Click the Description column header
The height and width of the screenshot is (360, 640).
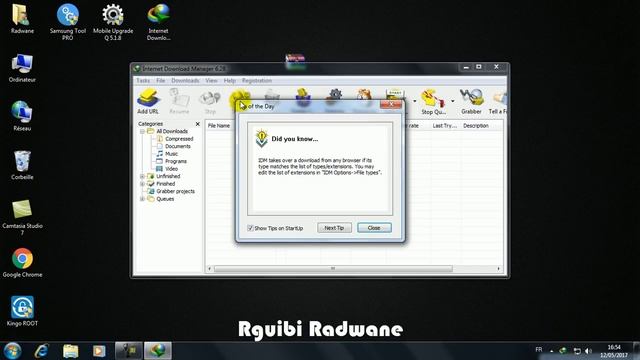pos(476,126)
